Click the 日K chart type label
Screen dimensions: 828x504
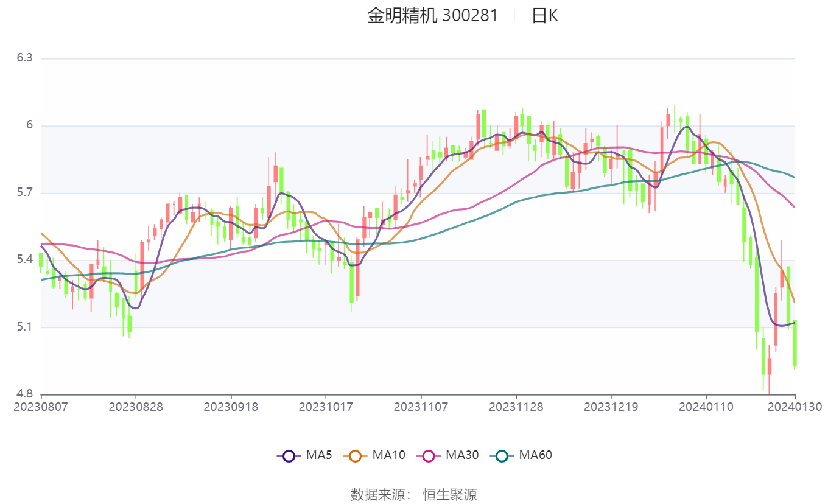tap(544, 16)
